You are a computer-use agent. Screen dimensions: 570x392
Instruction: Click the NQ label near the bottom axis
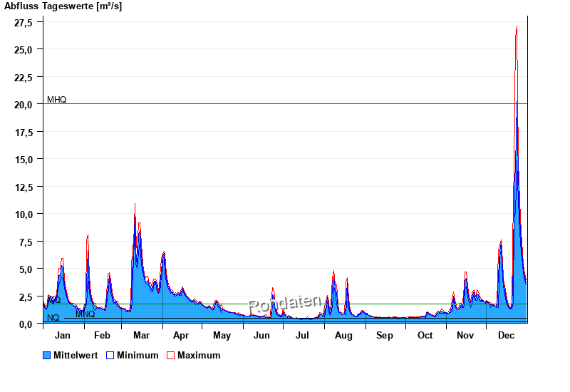[x=53, y=318]
